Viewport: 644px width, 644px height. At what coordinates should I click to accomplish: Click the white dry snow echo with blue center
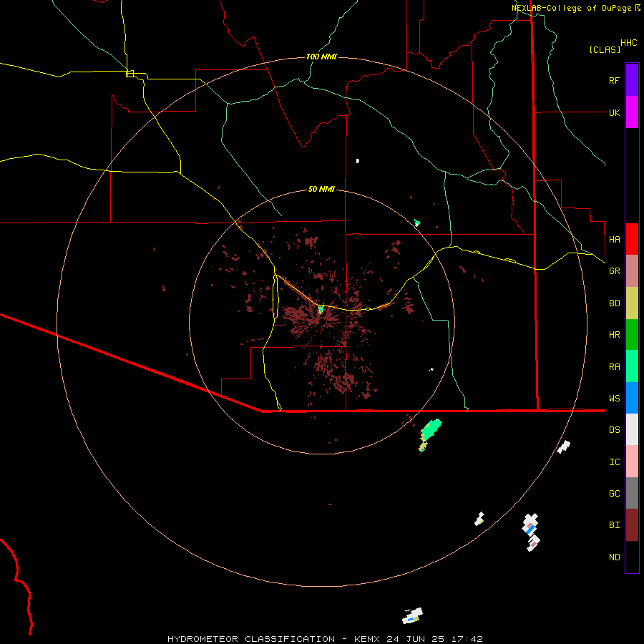[530, 525]
